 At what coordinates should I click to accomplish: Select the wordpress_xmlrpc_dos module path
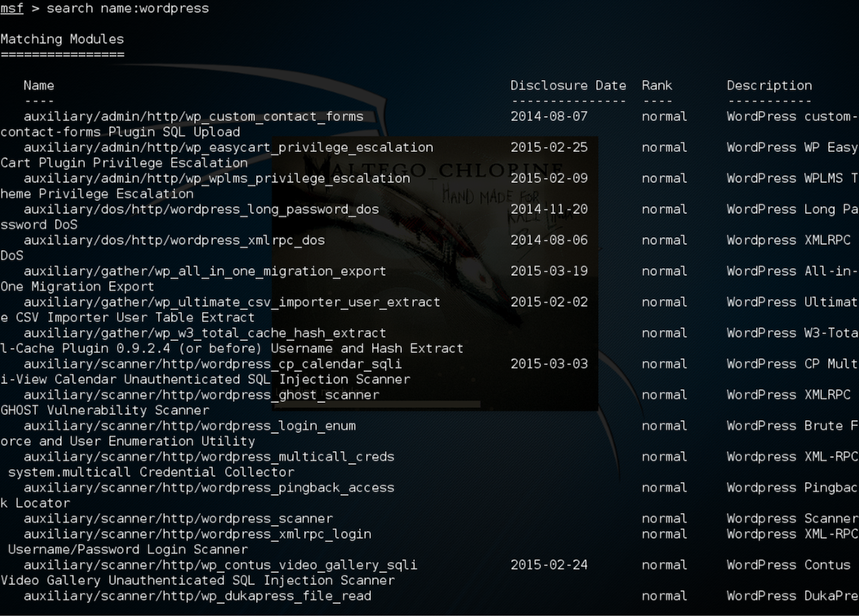click(x=174, y=241)
